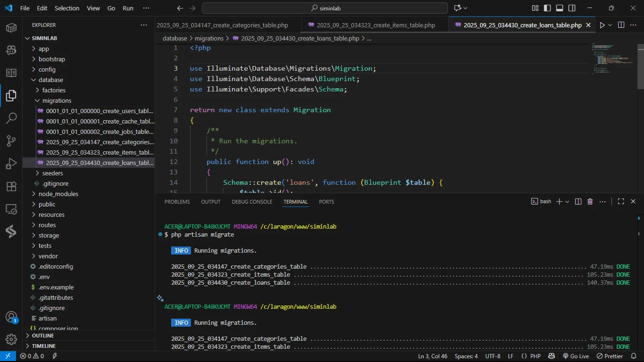Toggle the bottom panel layout button
This screenshot has height=362, width=644.
560,8
